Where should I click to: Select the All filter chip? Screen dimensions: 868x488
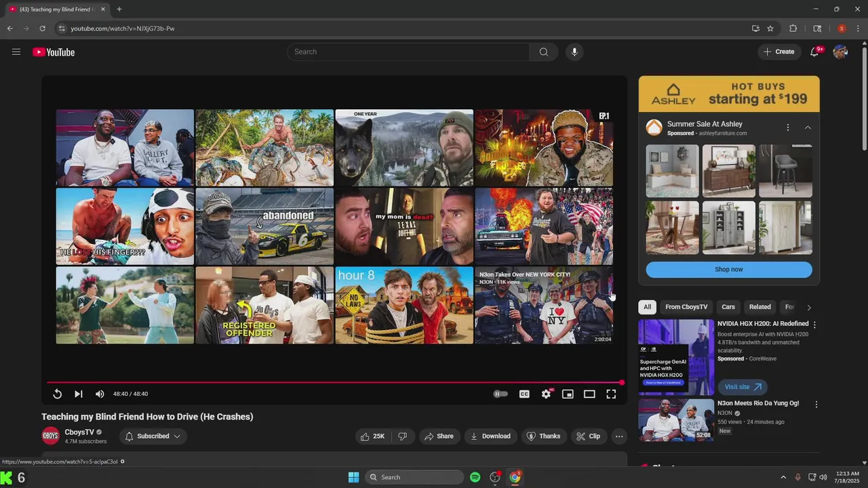tap(647, 307)
